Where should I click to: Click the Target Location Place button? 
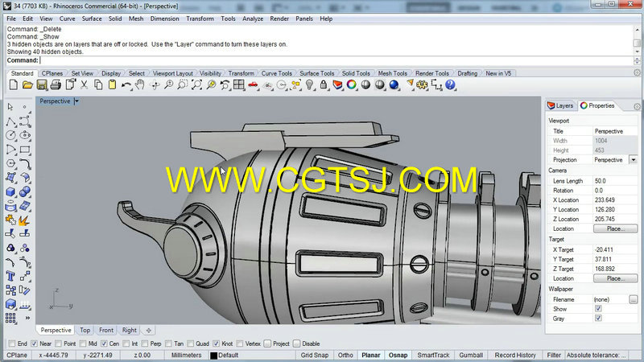(615, 278)
